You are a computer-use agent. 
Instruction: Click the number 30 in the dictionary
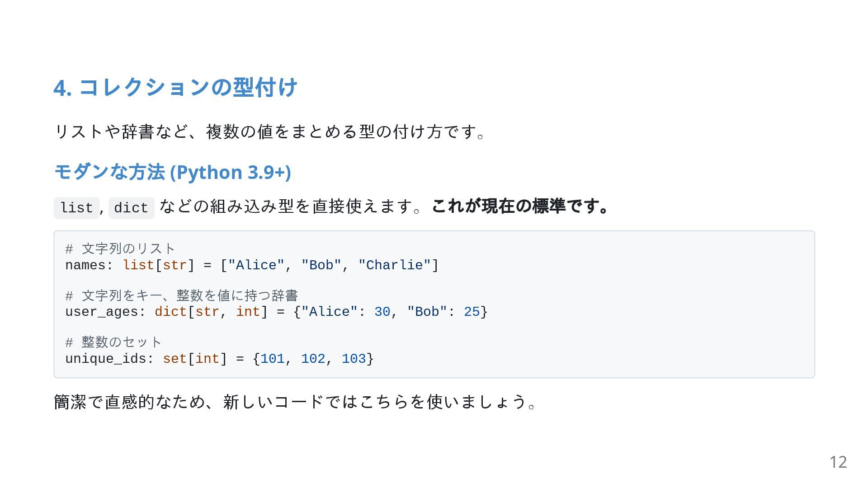point(382,312)
